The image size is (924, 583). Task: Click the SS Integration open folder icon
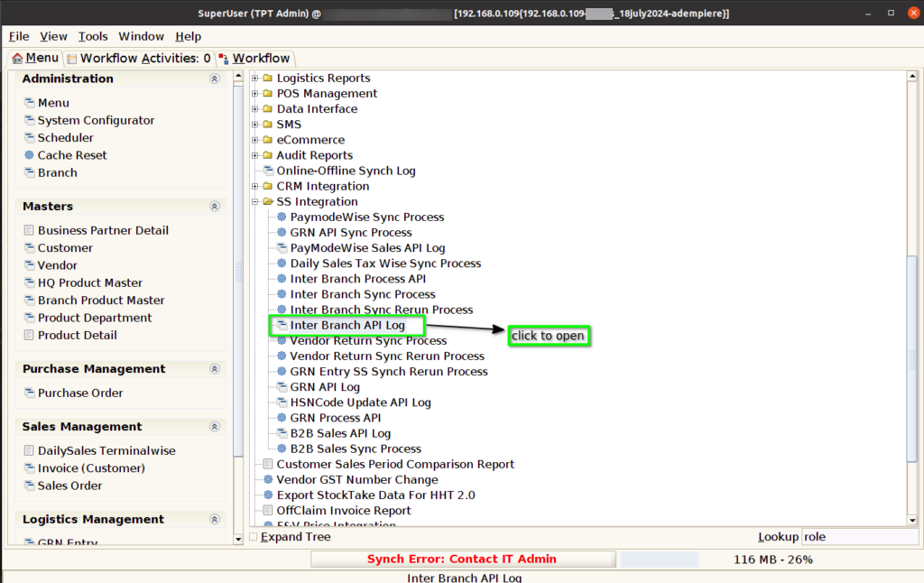[x=268, y=201]
